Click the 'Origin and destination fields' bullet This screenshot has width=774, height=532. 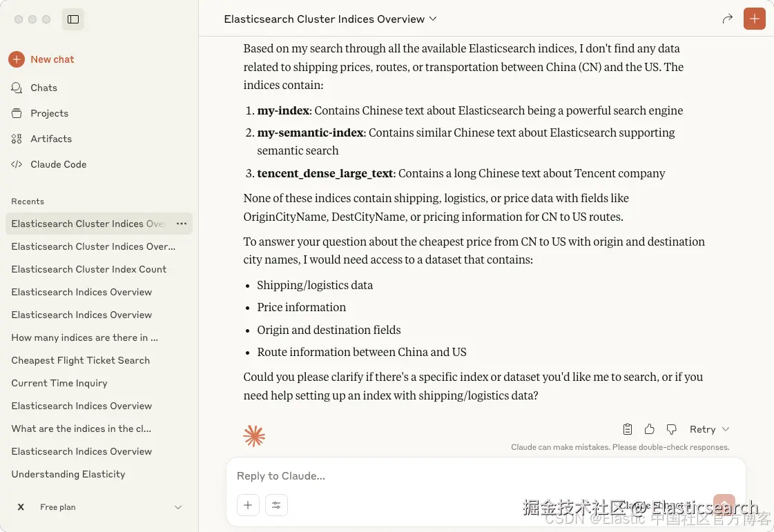click(x=329, y=330)
